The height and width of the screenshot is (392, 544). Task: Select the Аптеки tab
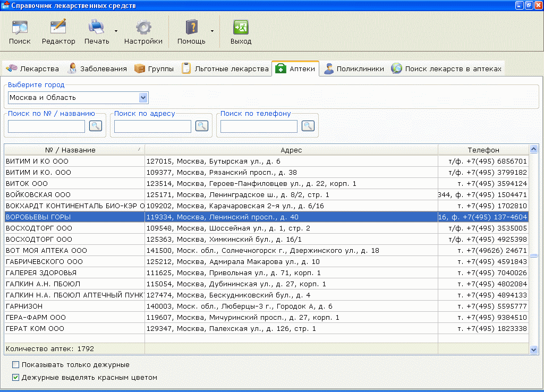[x=295, y=69]
